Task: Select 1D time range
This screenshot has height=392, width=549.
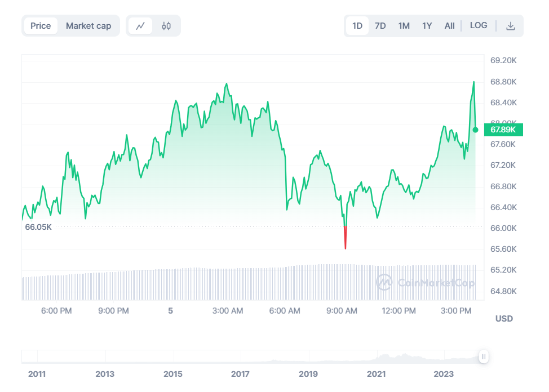Action: [x=357, y=26]
